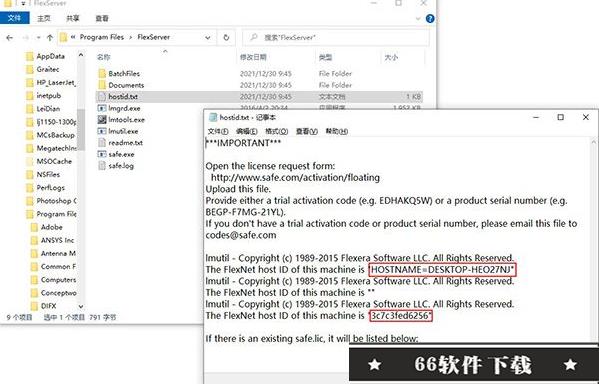Viewport: 599px width, 384px height.
Task: Select the PerfLogs folder in sidebar
Action: [50, 188]
